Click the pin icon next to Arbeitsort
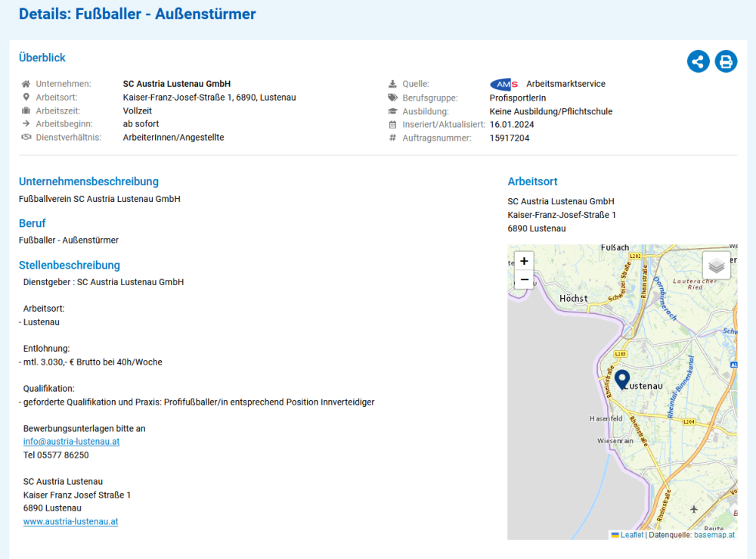Screen dimensions: 756x559 pyautogui.click(x=26, y=98)
